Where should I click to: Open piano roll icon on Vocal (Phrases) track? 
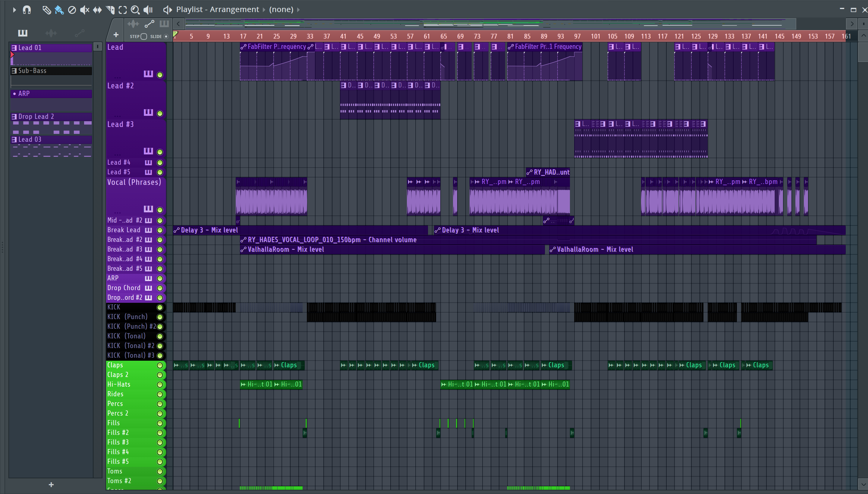coord(148,209)
